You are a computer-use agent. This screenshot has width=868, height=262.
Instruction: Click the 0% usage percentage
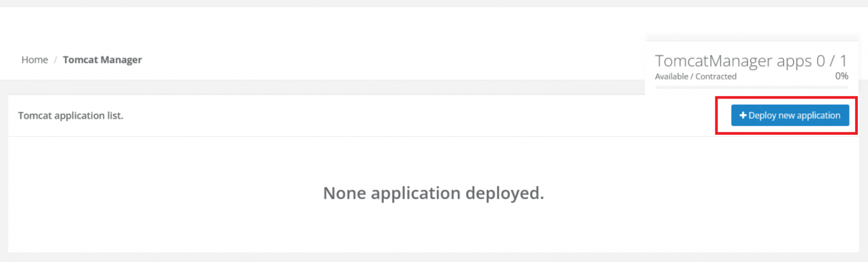coord(841,76)
